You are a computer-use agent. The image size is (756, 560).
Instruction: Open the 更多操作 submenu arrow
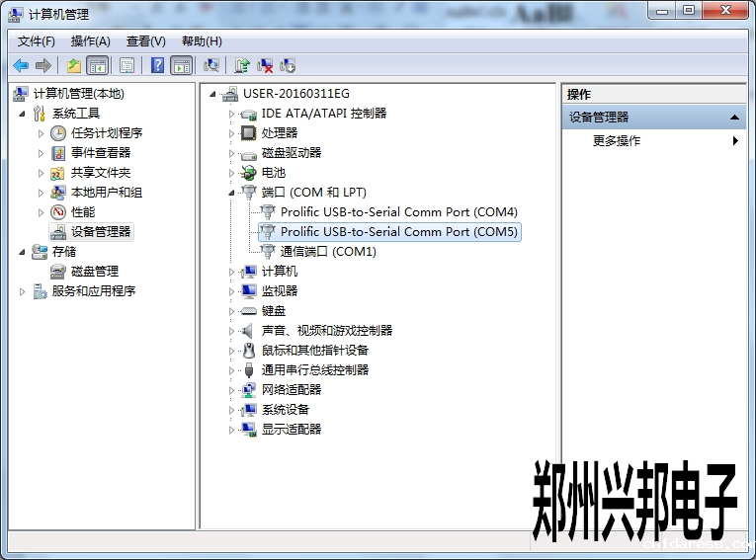[735, 141]
